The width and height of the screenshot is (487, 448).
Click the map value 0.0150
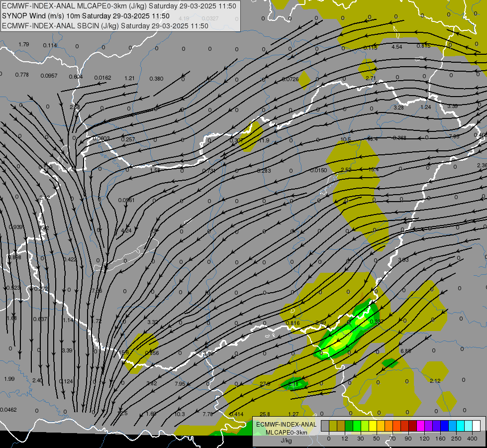319,170
